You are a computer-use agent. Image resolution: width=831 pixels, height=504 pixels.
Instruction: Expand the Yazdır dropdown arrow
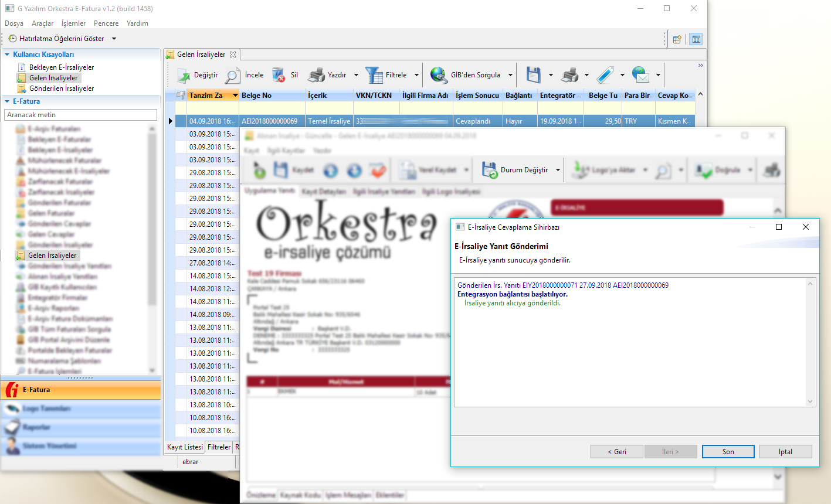coord(356,75)
